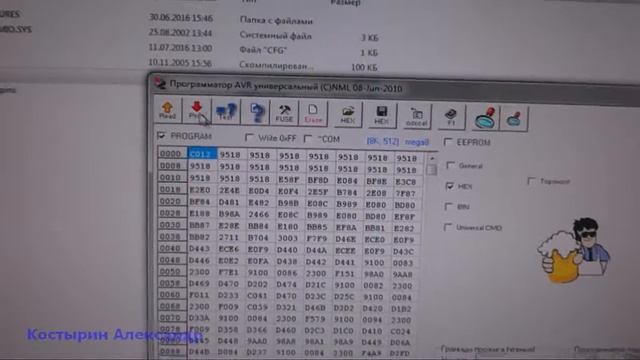Save HEX with the floppy disk button
This screenshot has width=640, height=360.
point(382,116)
